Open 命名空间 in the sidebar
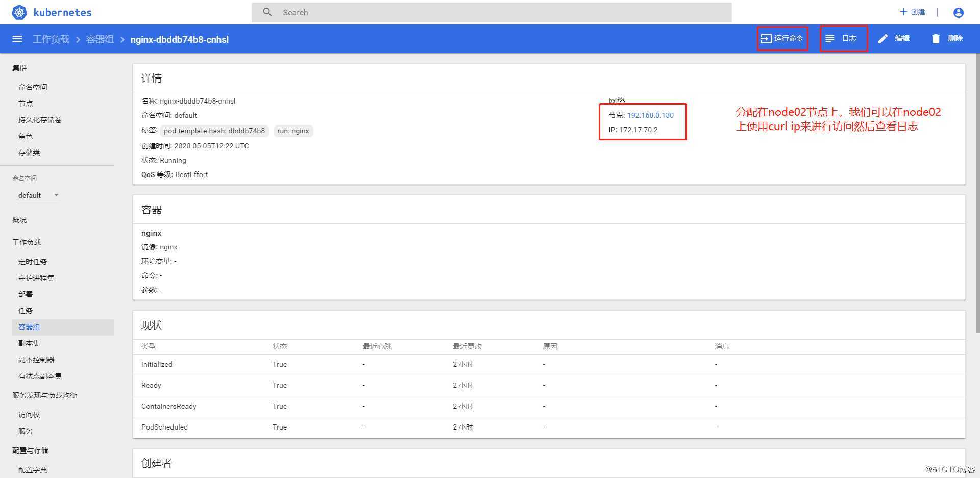This screenshot has width=980, height=478. (33, 87)
